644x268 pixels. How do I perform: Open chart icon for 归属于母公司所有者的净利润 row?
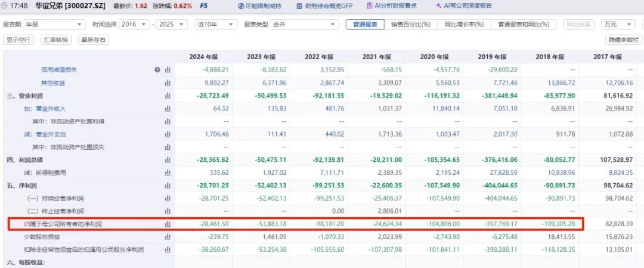[167, 224]
